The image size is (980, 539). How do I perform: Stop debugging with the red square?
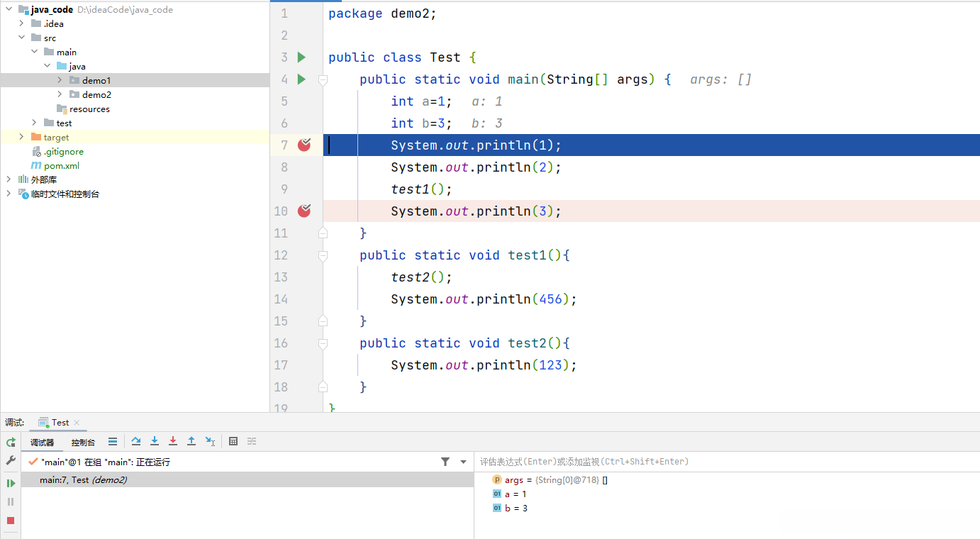click(x=11, y=521)
